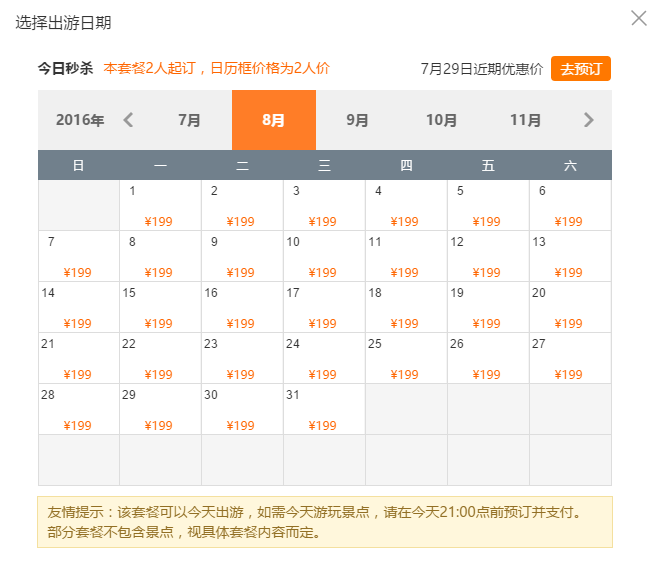Switch to the 9月 month tab
The height and width of the screenshot is (581, 658).
point(357,120)
